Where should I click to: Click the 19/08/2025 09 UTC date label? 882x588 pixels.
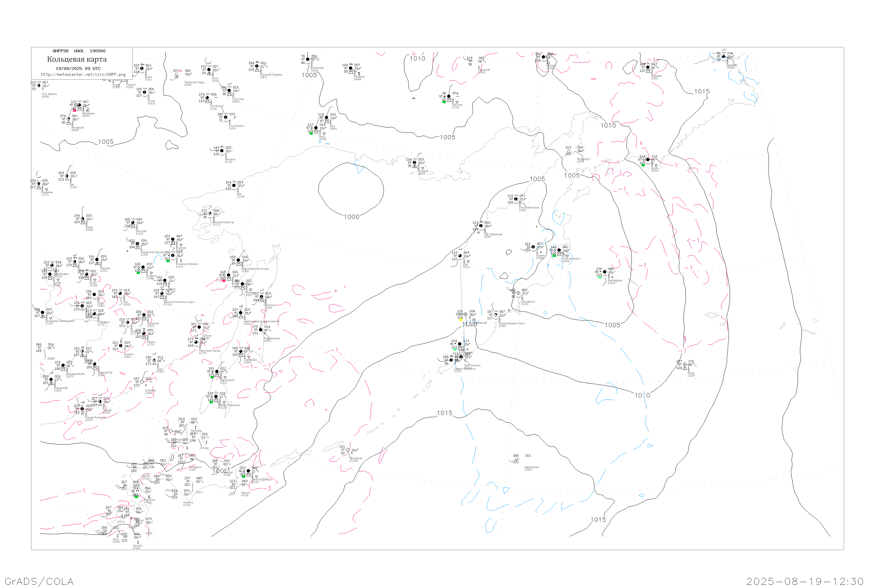[x=78, y=69]
